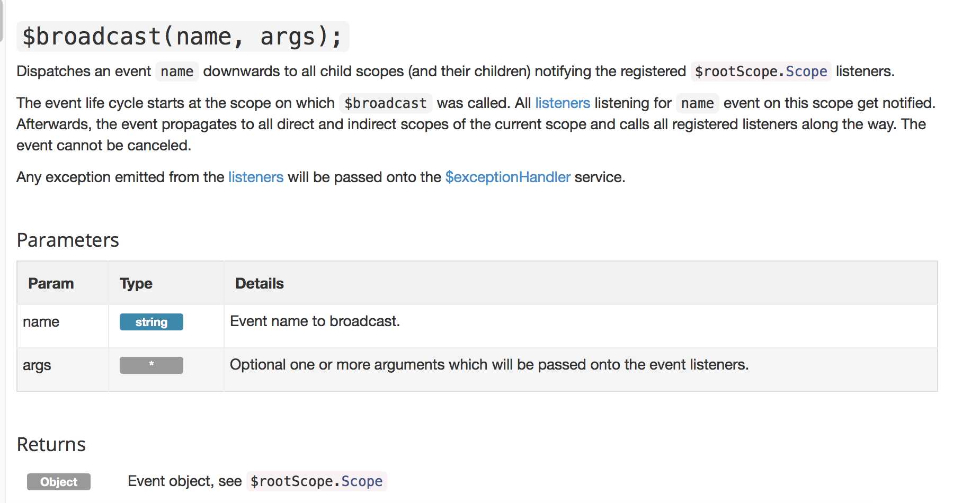Open the first 'listeners' link

(x=562, y=103)
